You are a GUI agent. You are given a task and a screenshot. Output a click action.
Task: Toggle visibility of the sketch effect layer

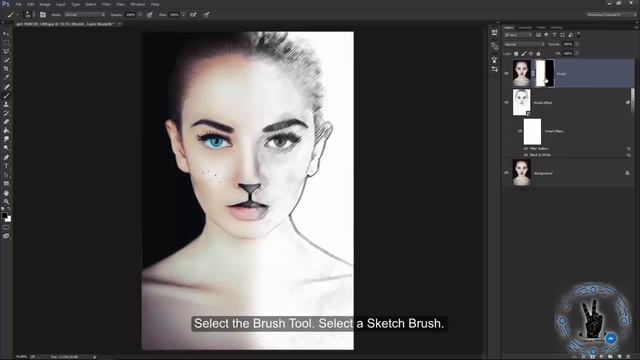[x=507, y=102]
